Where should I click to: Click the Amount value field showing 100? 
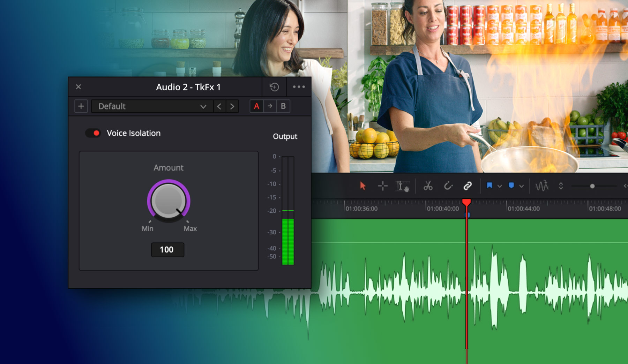coord(167,250)
